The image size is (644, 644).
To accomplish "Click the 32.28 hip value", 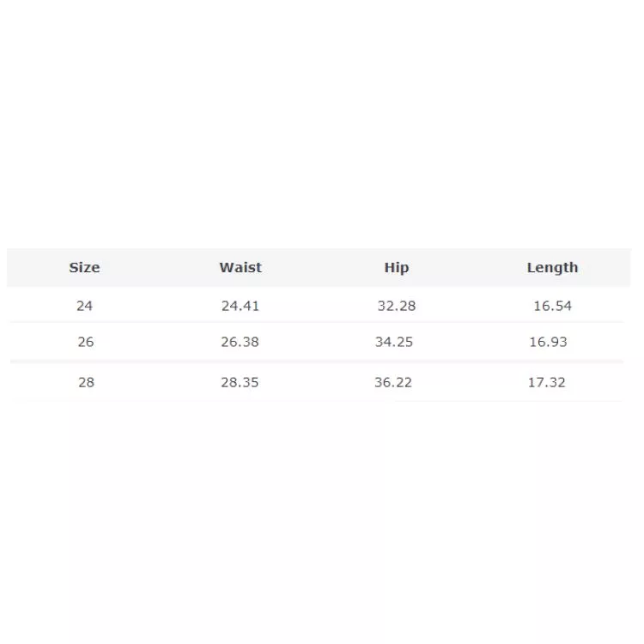I will (396, 306).
